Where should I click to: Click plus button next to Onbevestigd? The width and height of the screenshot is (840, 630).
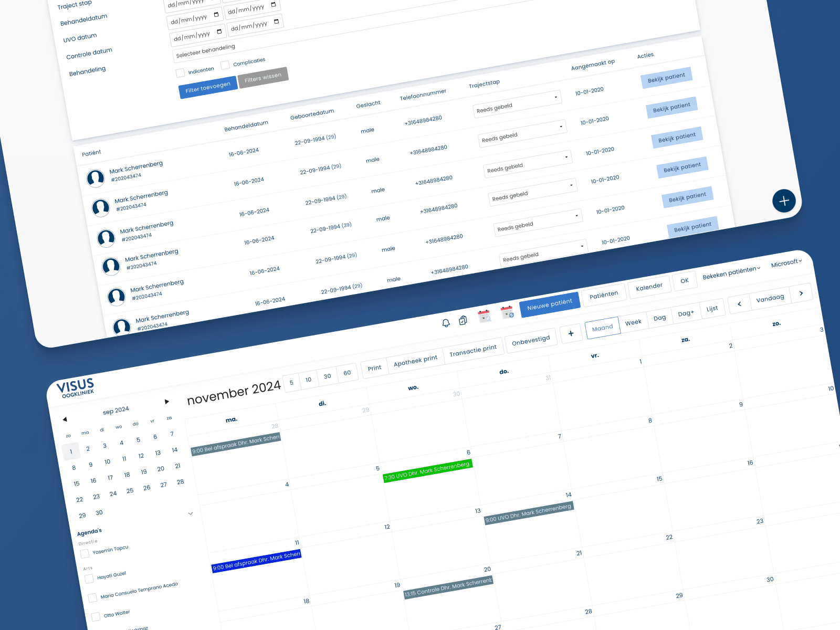[x=571, y=333]
